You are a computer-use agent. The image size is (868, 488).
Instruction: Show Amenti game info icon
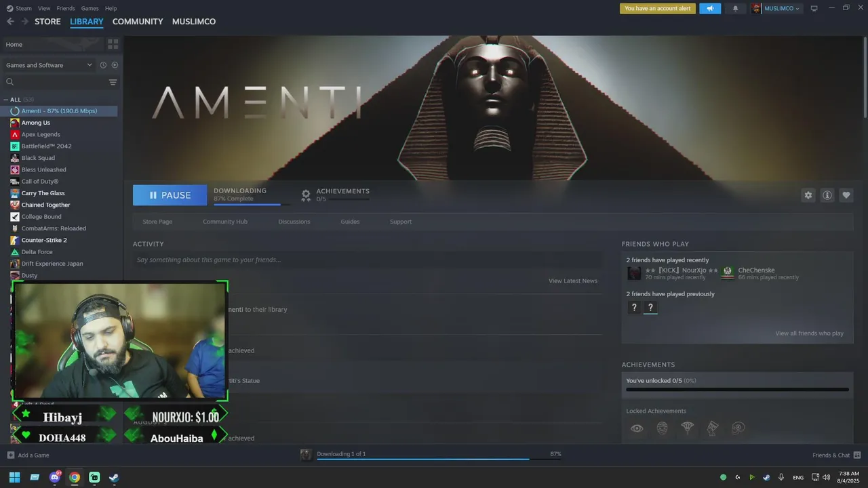[827, 195]
